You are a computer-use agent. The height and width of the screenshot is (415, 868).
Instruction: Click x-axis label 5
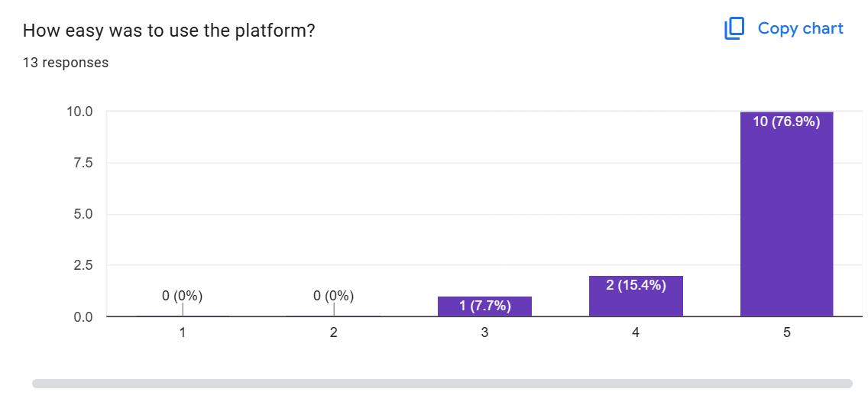786,333
